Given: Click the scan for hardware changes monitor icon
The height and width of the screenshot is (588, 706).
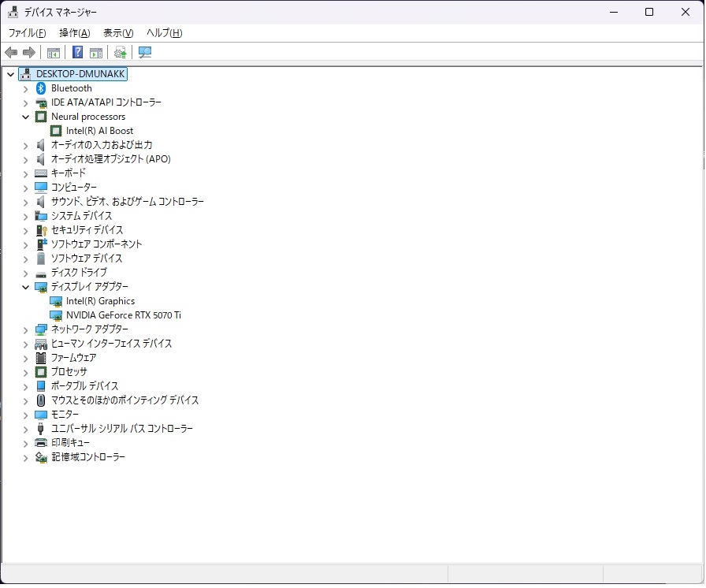Looking at the screenshot, I should (144, 52).
